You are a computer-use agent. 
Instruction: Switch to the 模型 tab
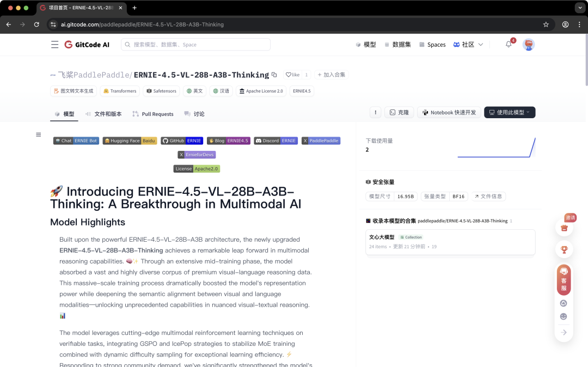[x=64, y=114]
